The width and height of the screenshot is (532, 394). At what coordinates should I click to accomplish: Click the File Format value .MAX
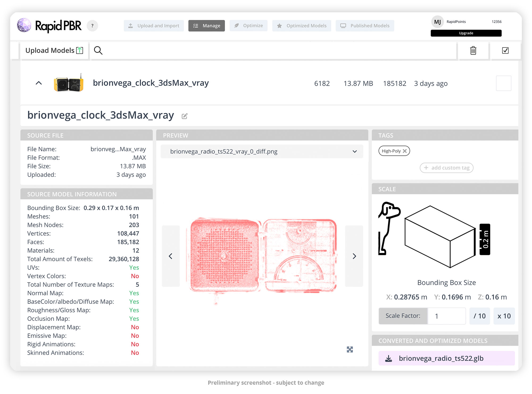point(139,158)
